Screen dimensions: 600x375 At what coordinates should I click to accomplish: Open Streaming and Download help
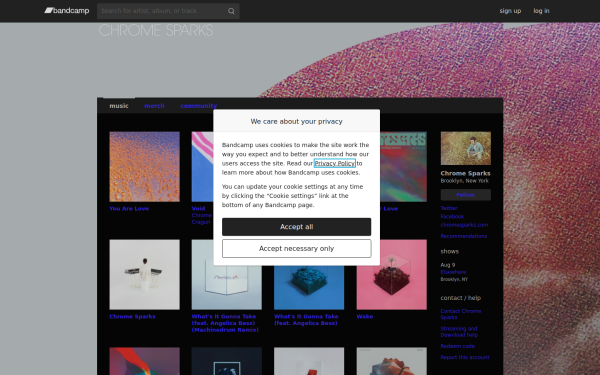click(x=459, y=332)
